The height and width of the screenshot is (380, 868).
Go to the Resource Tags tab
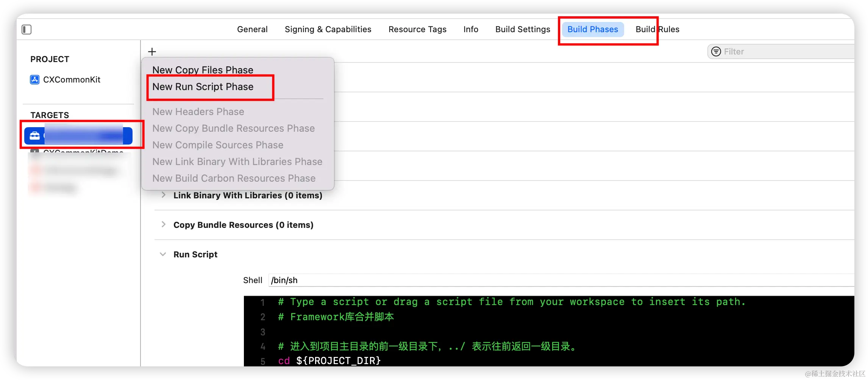point(417,29)
